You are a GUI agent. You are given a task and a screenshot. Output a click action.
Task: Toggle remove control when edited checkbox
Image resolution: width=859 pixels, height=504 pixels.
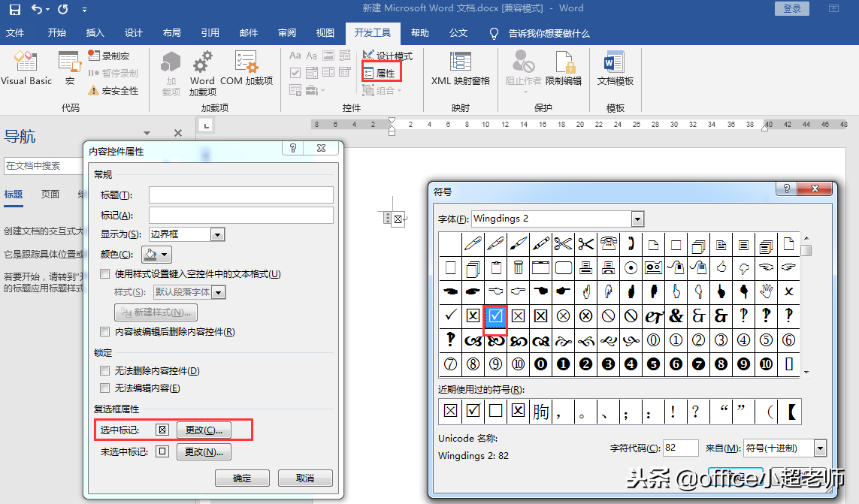[104, 331]
